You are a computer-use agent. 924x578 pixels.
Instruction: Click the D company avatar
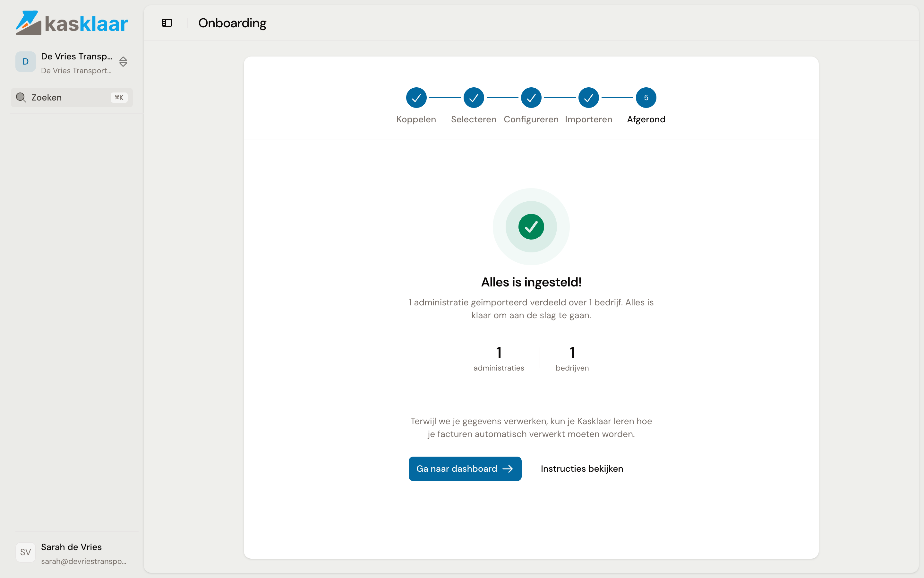tap(26, 62)
